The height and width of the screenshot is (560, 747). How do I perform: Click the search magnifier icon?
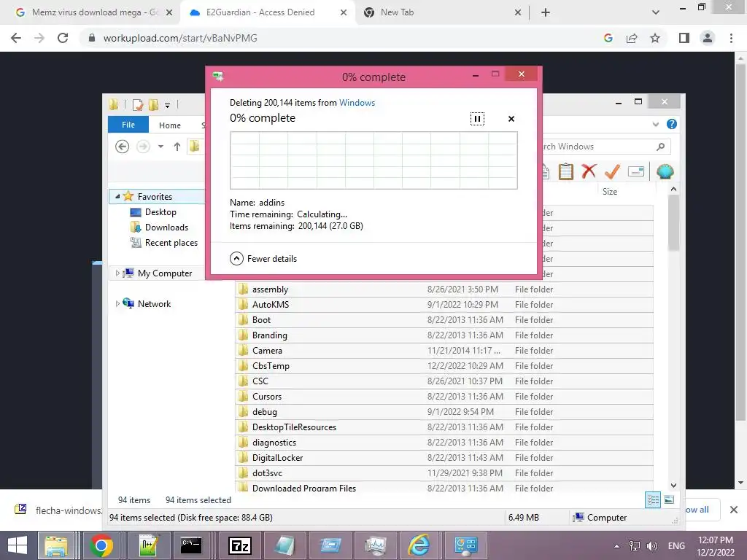pos(660,147)
